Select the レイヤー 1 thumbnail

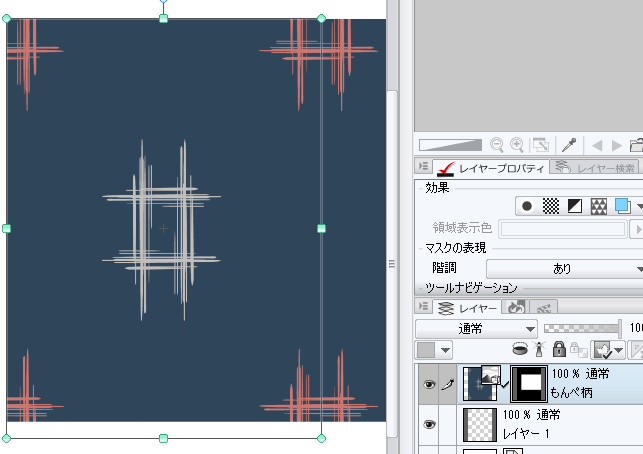point(480,424)
